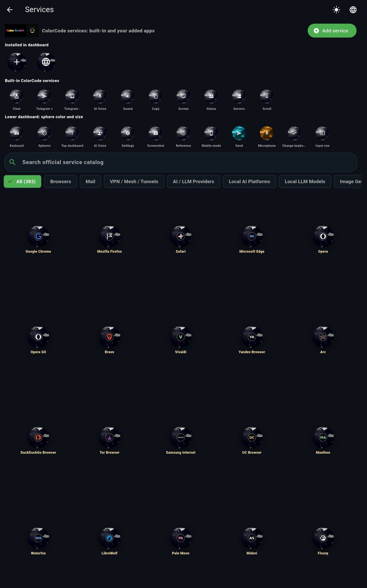Click the teal Send sphere
The width and height of the screenshot is (367, 588).
click(239, 133)
